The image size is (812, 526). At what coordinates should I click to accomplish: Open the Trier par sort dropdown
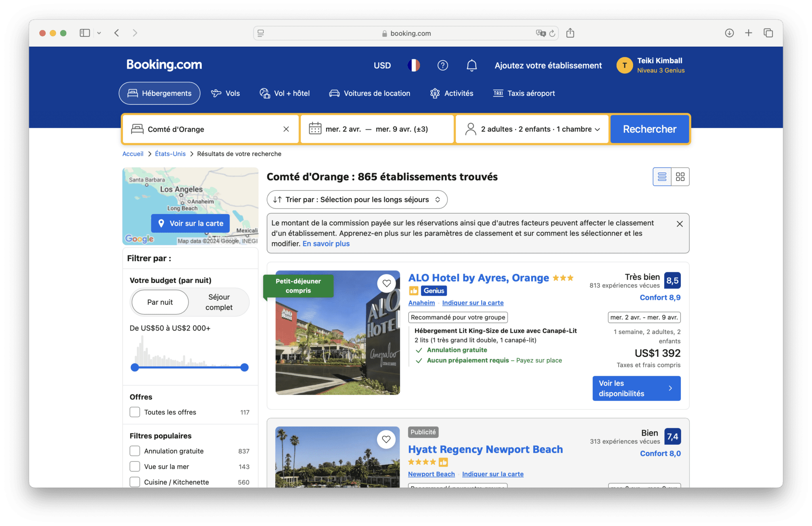(357, 199)
